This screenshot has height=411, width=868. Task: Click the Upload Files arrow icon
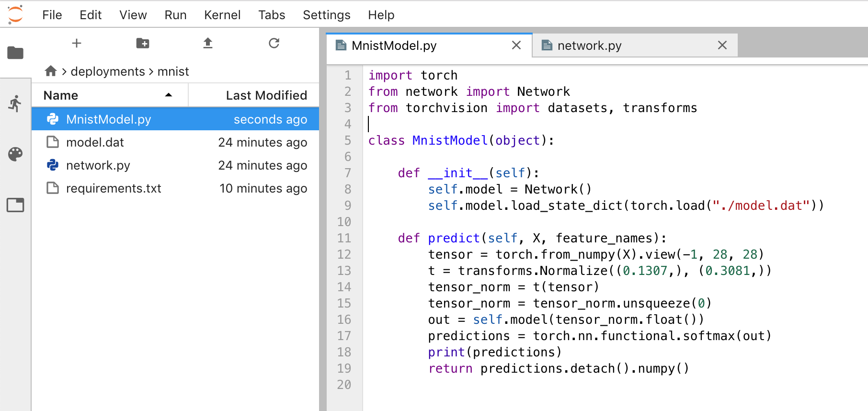click(208, 44)
